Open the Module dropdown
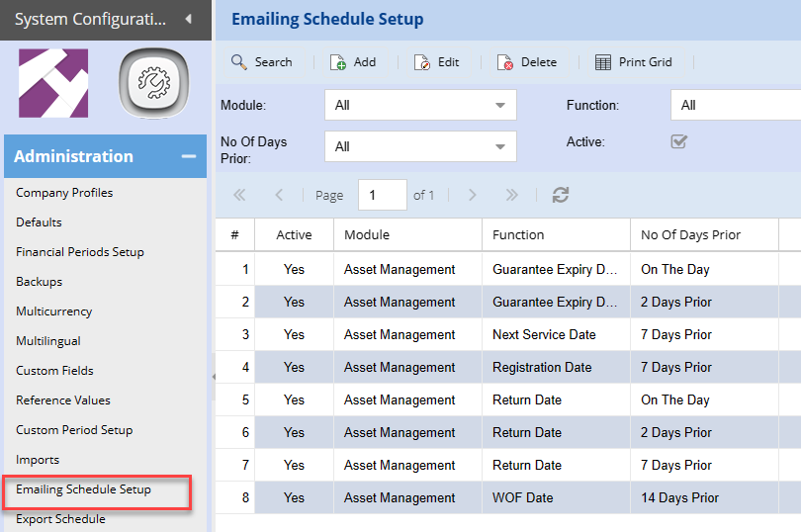 click(420, 105)
